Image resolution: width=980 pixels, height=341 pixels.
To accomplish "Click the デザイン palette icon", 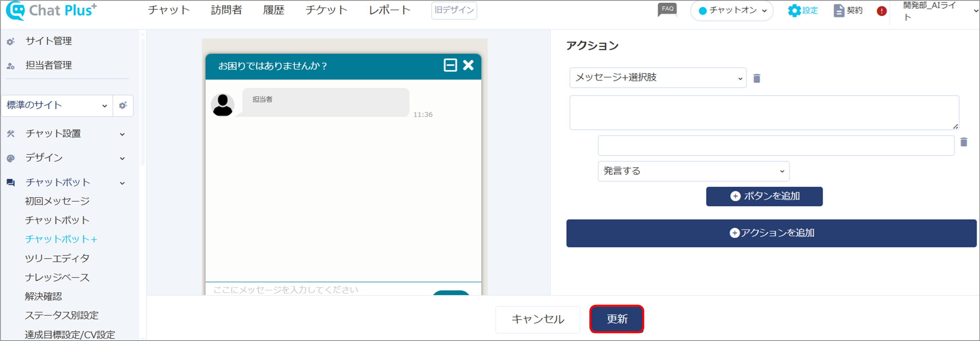I will pyautogui.click(x=11, y=158).
